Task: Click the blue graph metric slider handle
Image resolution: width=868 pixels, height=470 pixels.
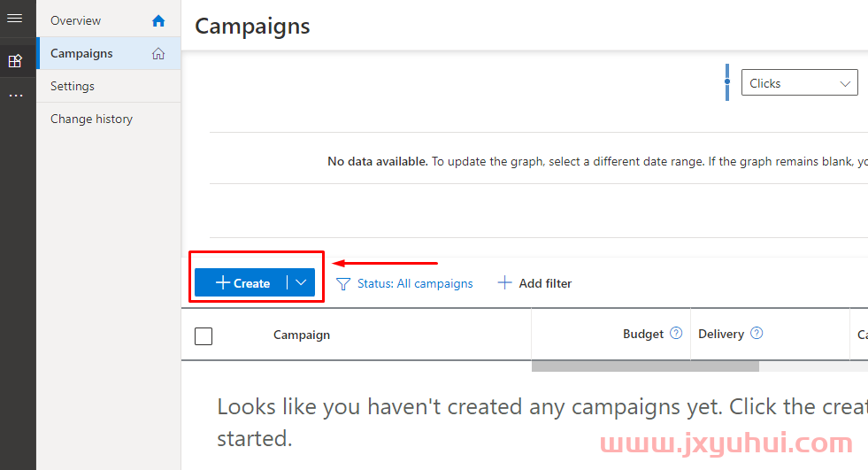Action: pos(726,82)
